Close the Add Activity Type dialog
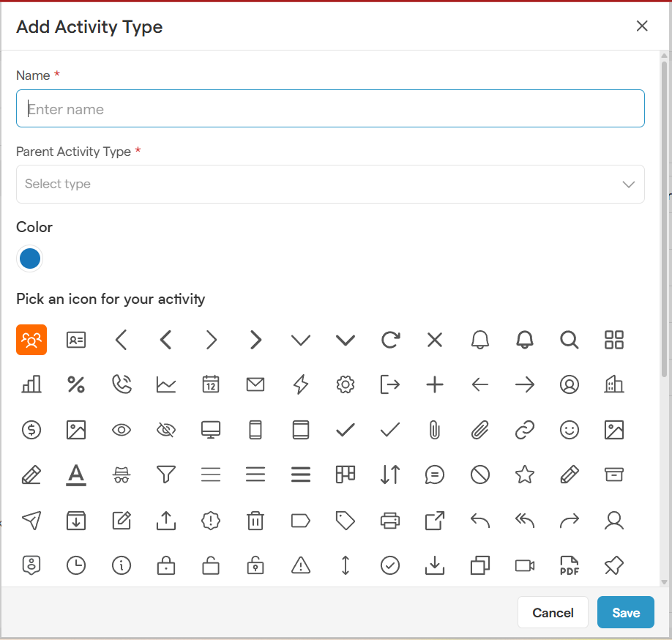 tap(642, 26)
